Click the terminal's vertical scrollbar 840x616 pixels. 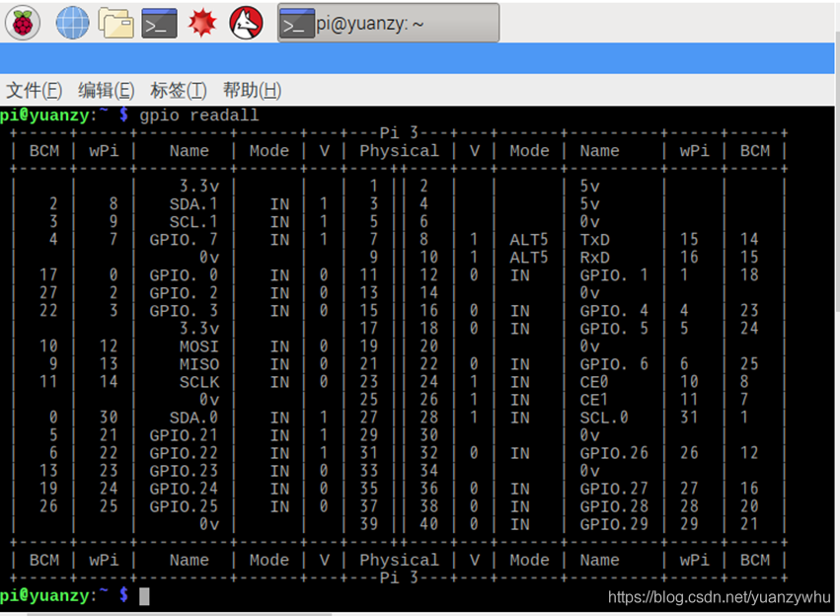[x=837, y=172]
